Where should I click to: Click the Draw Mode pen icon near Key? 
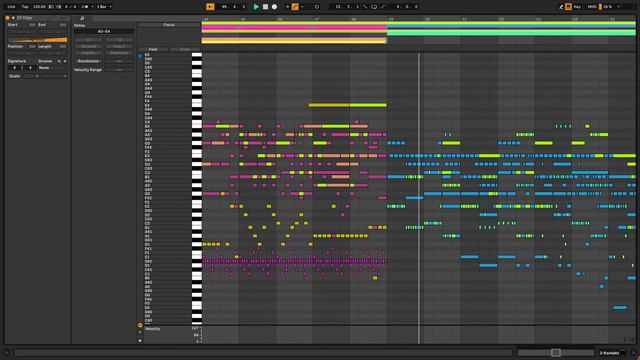coord(561,7)
